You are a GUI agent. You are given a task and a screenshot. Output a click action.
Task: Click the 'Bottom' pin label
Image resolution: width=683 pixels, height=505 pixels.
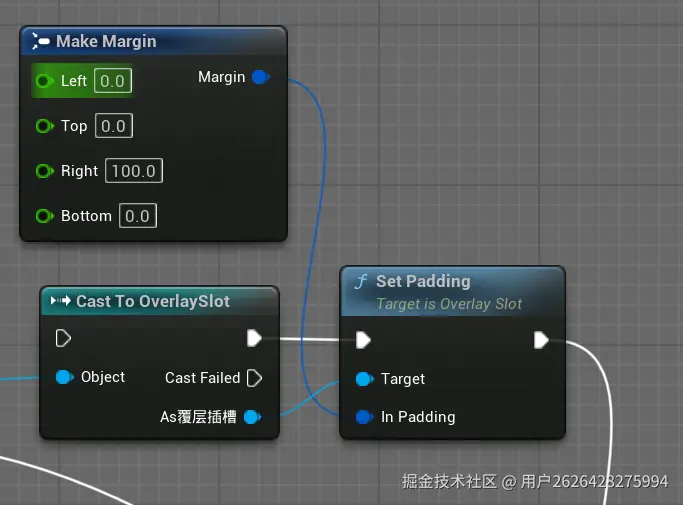tap(86, 216)
